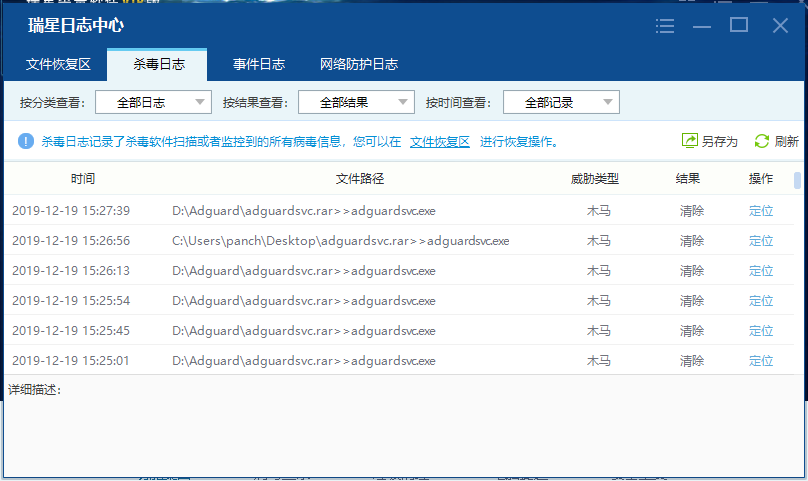Open the 全部记录 time filter dropdown

561,102
